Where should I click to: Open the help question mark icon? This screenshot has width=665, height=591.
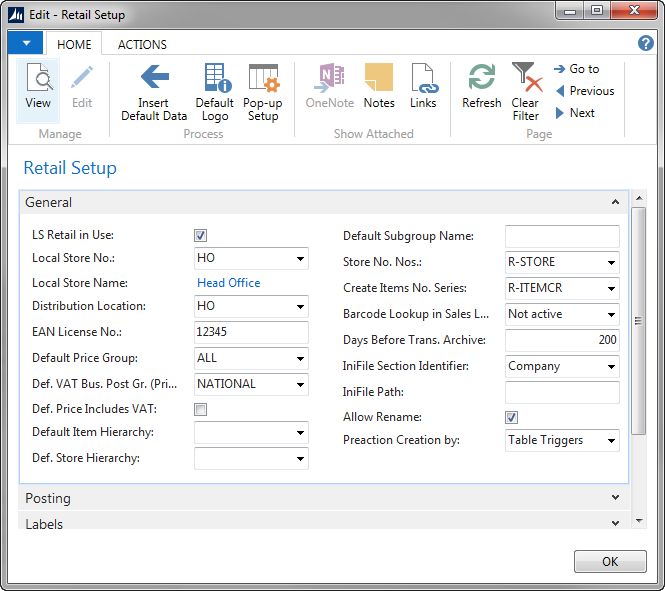coord(646,43)
